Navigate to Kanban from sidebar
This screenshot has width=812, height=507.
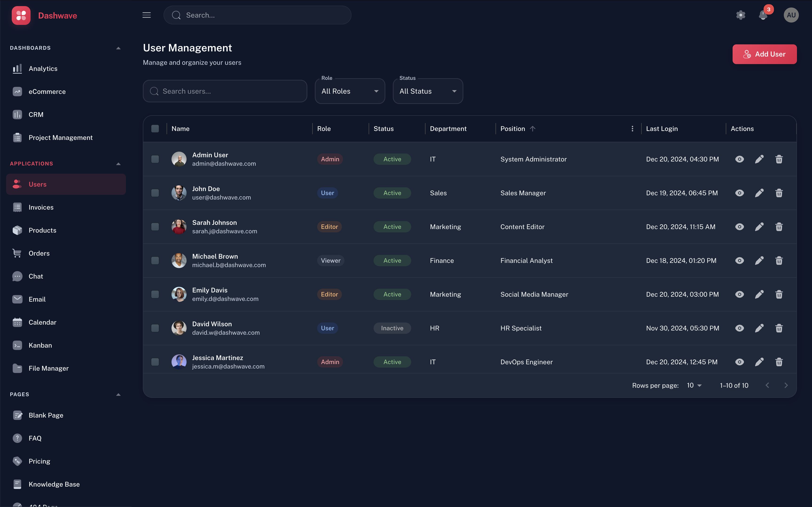[40, 345]
